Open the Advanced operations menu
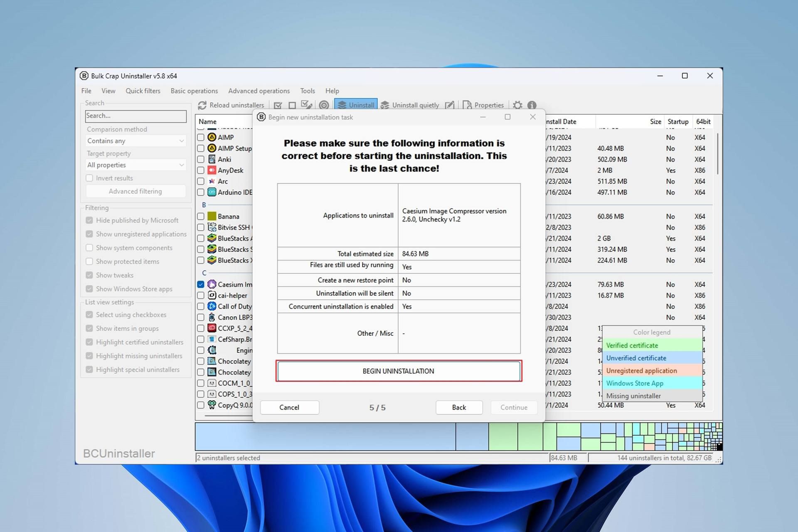798x532 pixels. point(259,91)
